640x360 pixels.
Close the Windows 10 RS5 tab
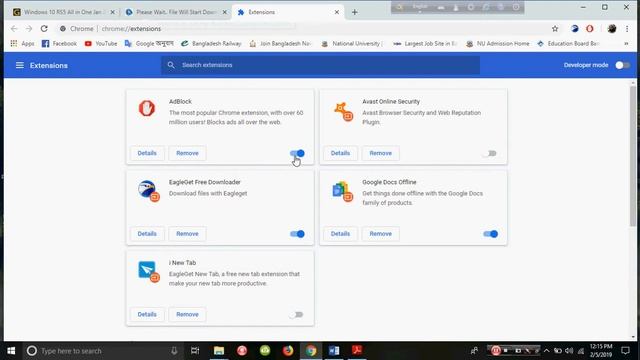pos(113,12)
